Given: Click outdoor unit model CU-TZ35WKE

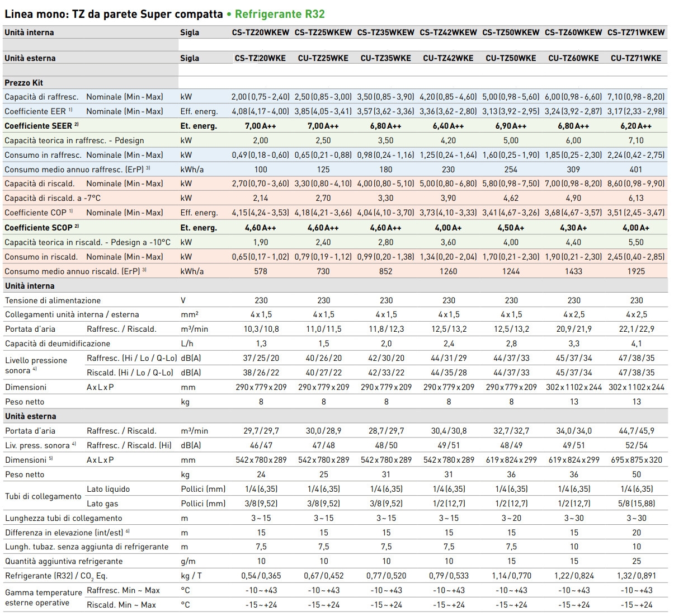Looking at the screenshot, I should (386, 58).
